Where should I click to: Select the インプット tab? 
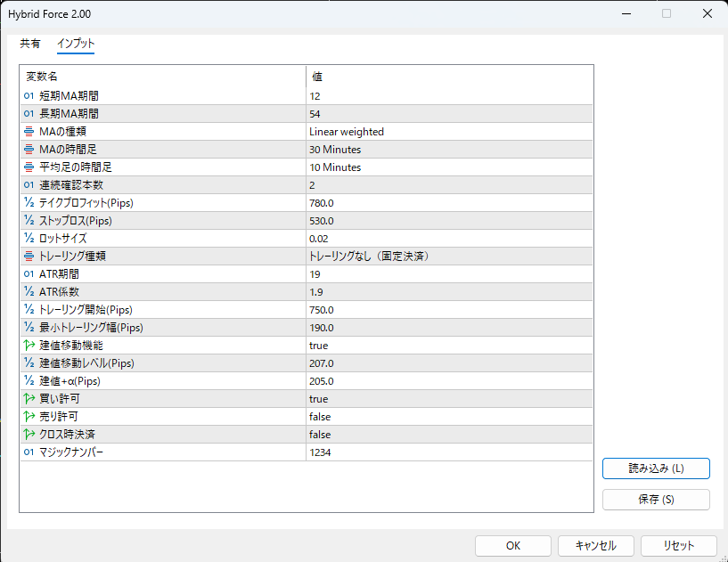point(76,43)
